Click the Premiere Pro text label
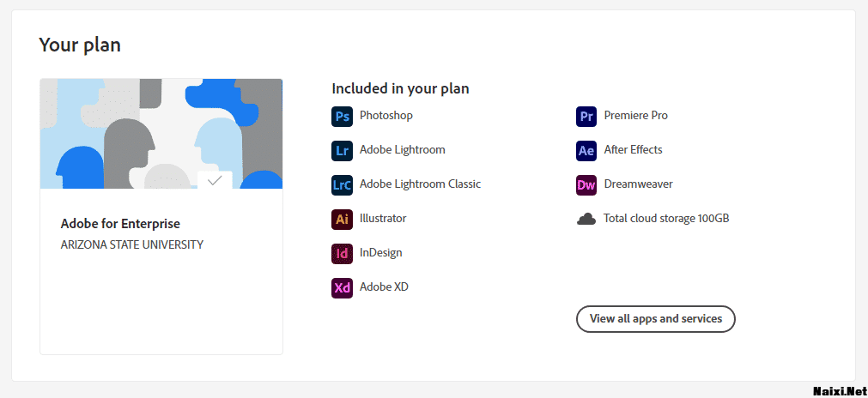This screenshot has width=868, height=398. (635, 116)
